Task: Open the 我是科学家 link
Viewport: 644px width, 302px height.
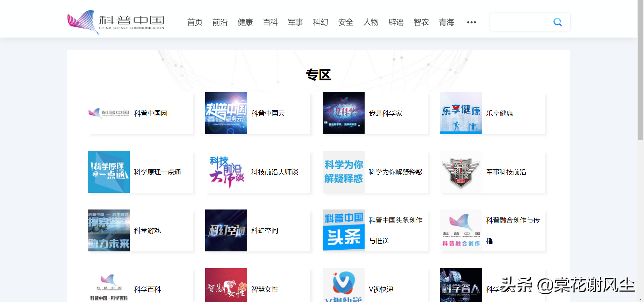Action: [385, 114]
